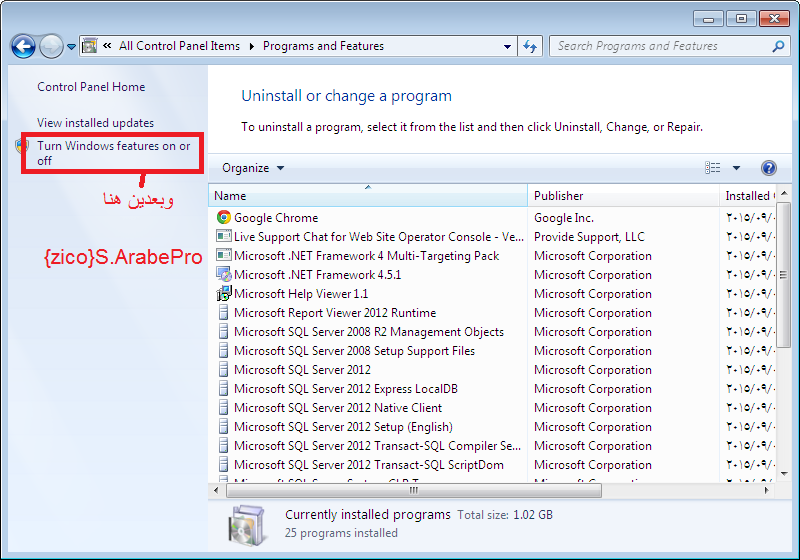This screenshot has width=800, height=560.
Task: Click SQL Server 2012 Native Client icon
Action: coord(223,408)
